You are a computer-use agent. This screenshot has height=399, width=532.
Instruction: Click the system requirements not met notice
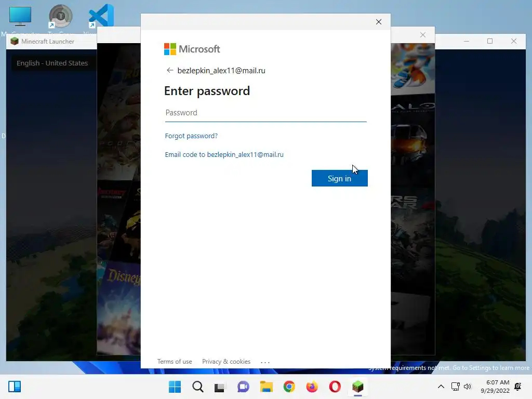(448, 368)
